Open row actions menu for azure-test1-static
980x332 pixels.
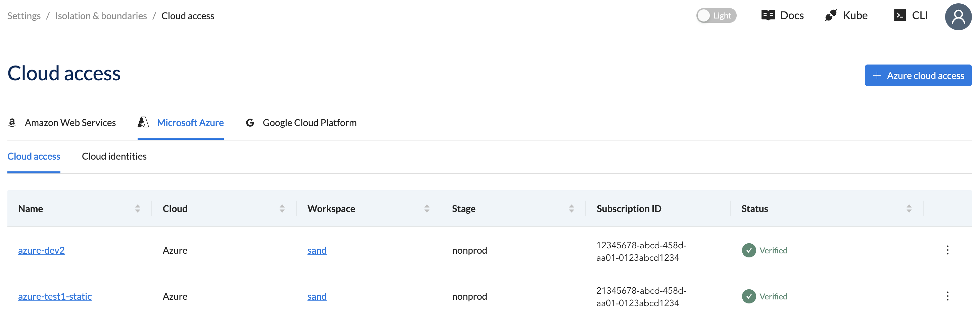pos(947,296)
